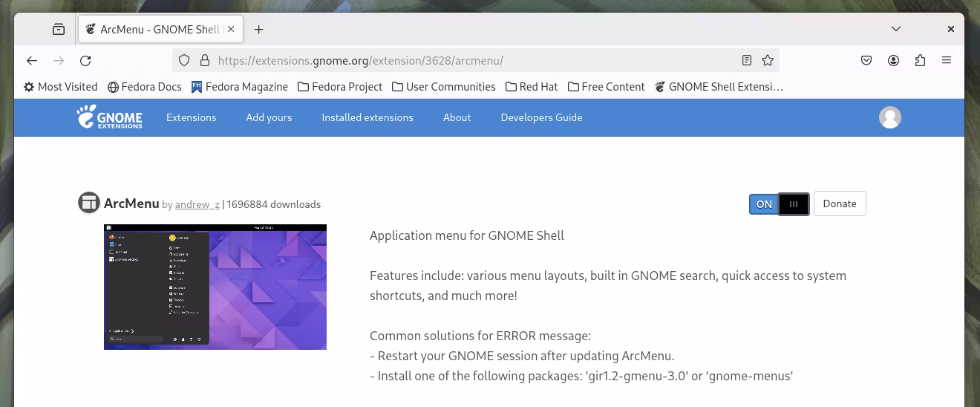Open browser extensions puzzle icon
The height and width of the screenshot is (407, 980).
(x=921, y=61)
